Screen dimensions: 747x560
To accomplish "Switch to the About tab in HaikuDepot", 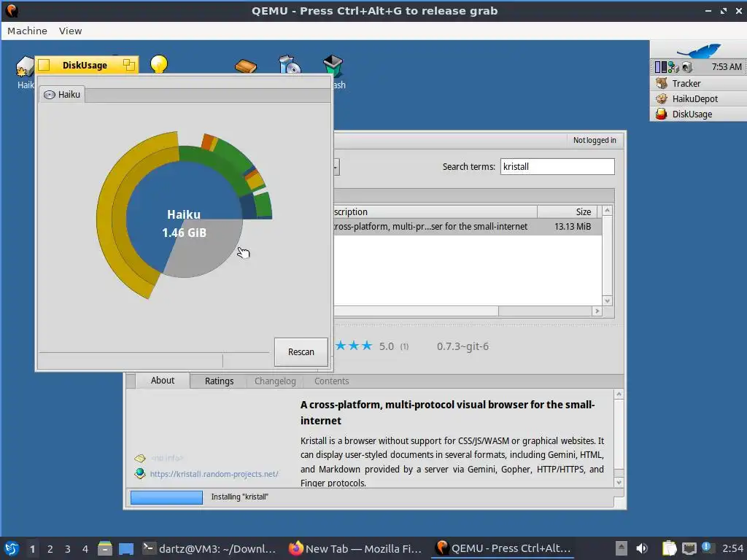I will 163,381.
